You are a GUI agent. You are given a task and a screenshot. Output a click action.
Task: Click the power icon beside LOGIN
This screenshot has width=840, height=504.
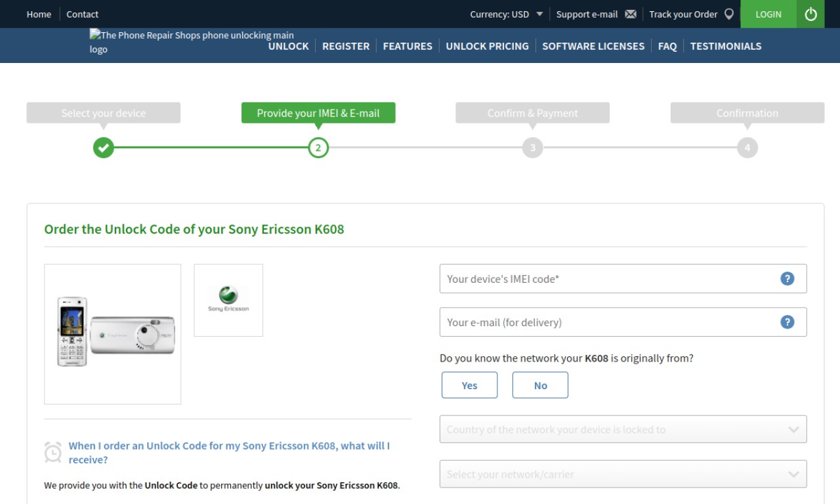pyautogui.click(x=810, y=14)
